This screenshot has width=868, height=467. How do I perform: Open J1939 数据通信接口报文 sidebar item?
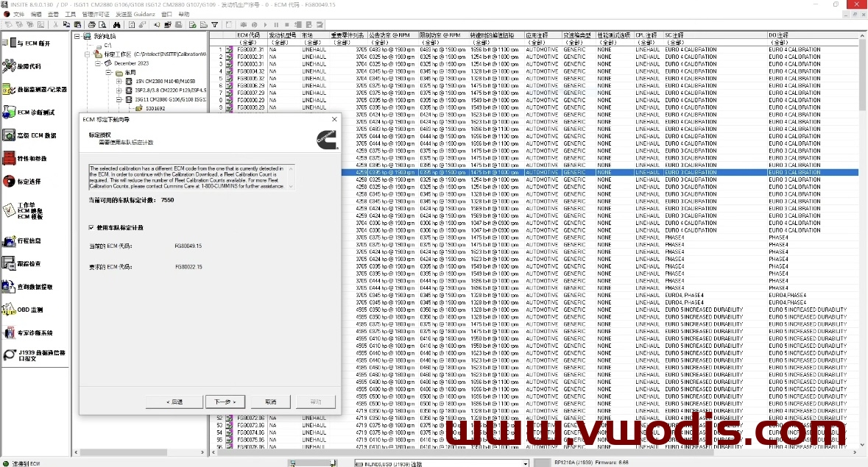pos(35,355)
